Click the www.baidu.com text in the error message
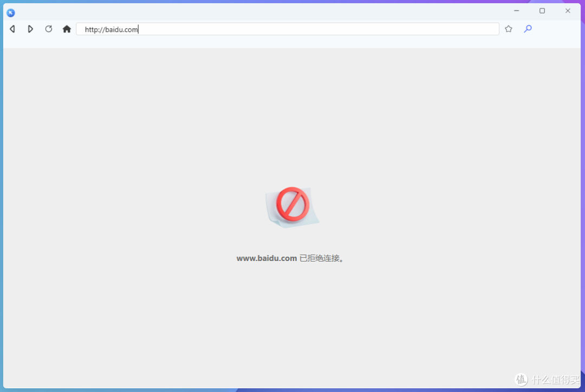The width and height of the screenshot is (585, 392). 266,258
